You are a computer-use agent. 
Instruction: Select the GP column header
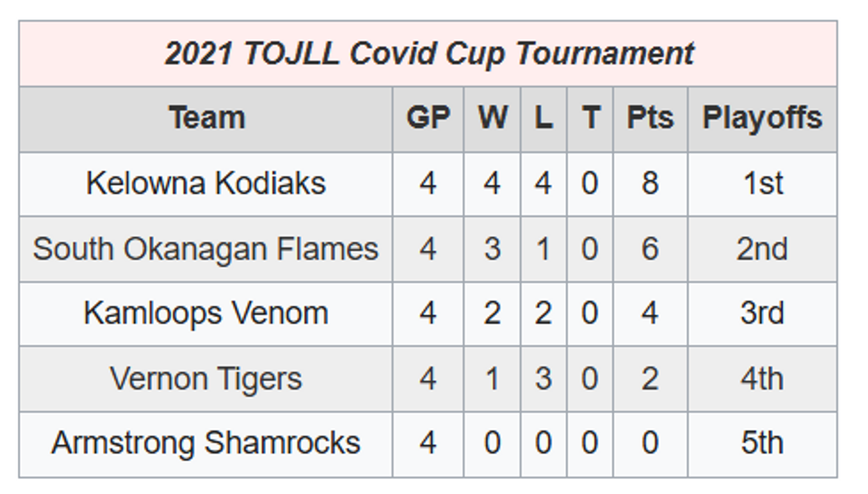coord(428,118)
